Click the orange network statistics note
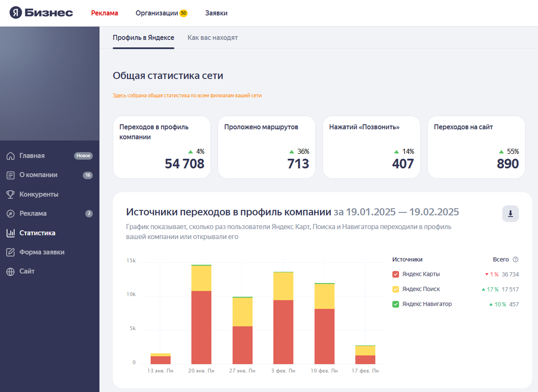The image size is (538, 392). point(187,96)
